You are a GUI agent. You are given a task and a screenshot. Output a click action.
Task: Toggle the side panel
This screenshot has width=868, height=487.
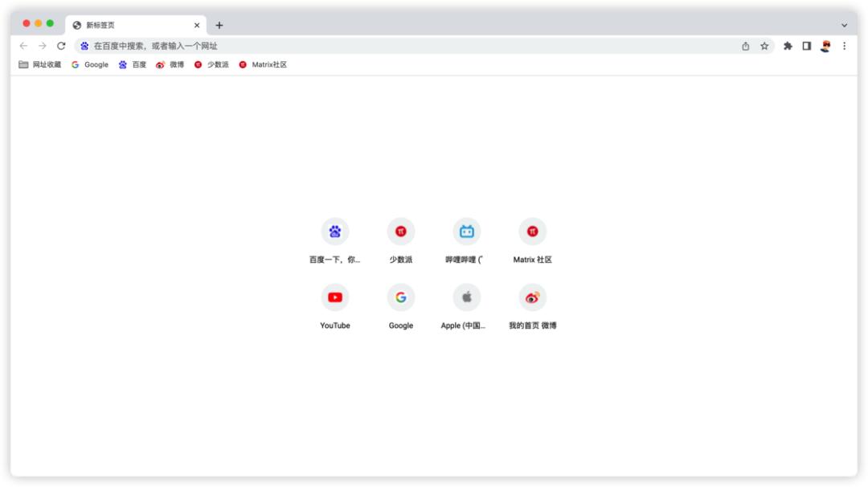point(807,46)
